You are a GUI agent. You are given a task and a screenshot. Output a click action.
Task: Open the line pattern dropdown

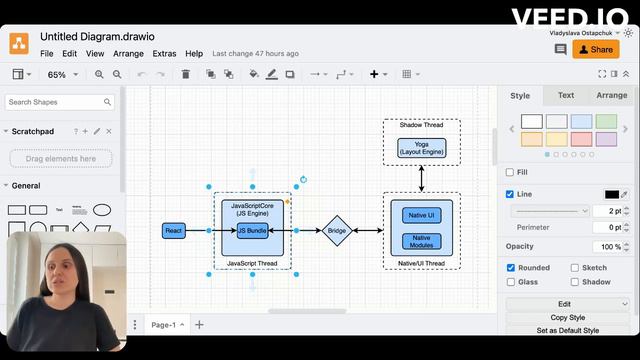(549, 211)
